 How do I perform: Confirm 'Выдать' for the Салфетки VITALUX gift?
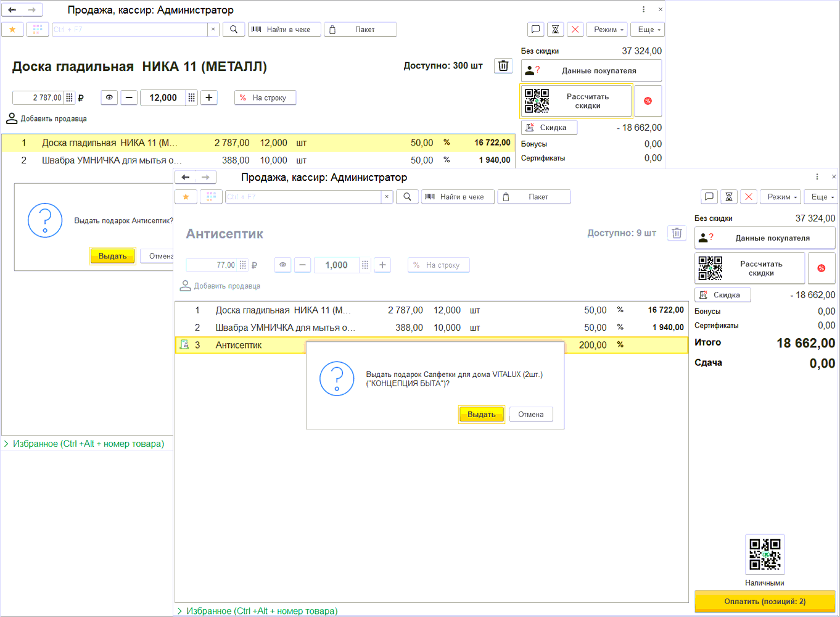coord(481,415)
